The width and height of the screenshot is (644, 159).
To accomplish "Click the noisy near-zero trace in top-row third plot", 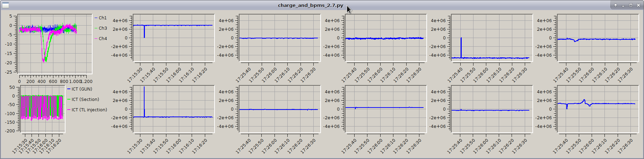I will click(x=385, y=38).
